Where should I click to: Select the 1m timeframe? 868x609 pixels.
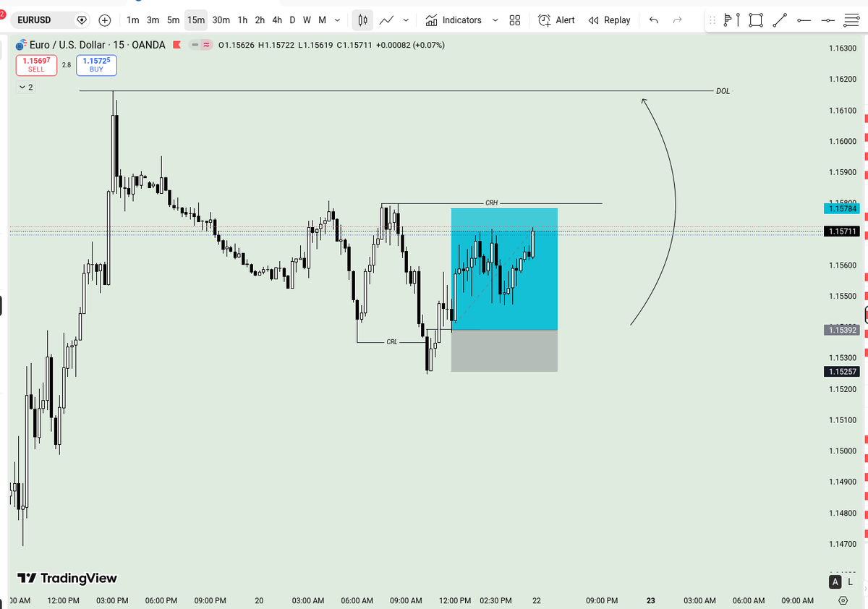click(x=132, y=20)
